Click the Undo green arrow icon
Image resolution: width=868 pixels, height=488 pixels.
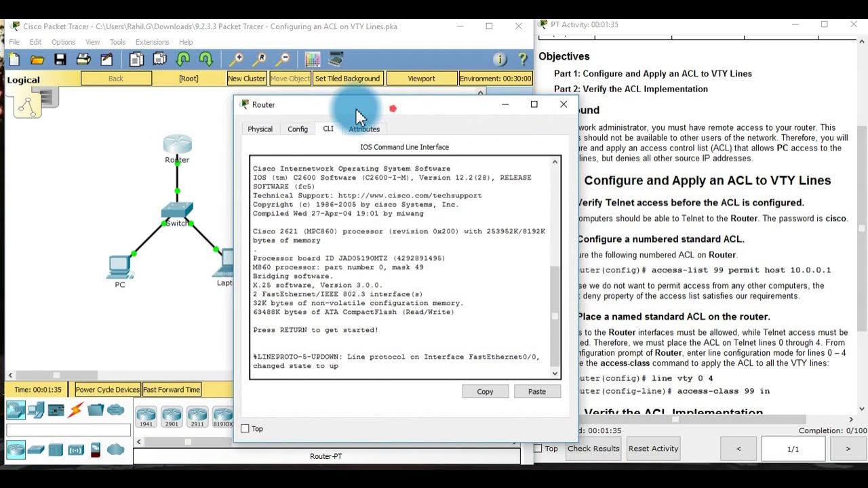click(x=182, y=60)
